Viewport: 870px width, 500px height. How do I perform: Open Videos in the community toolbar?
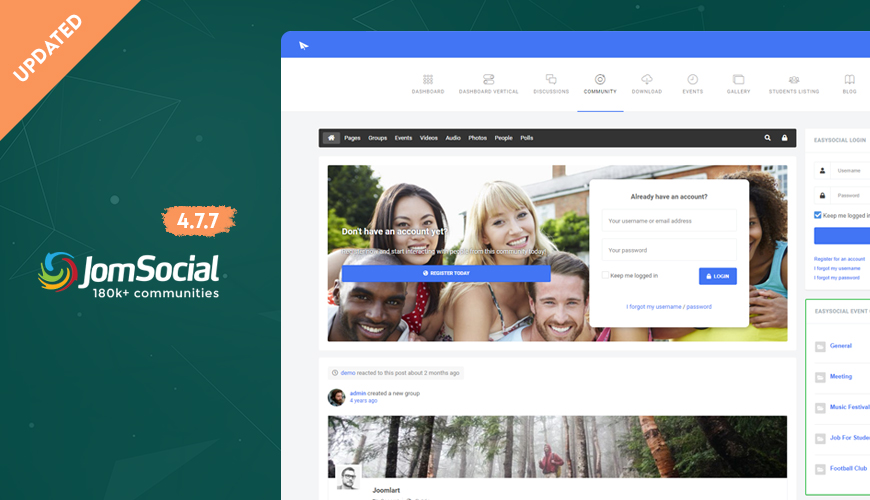(428, 138)
